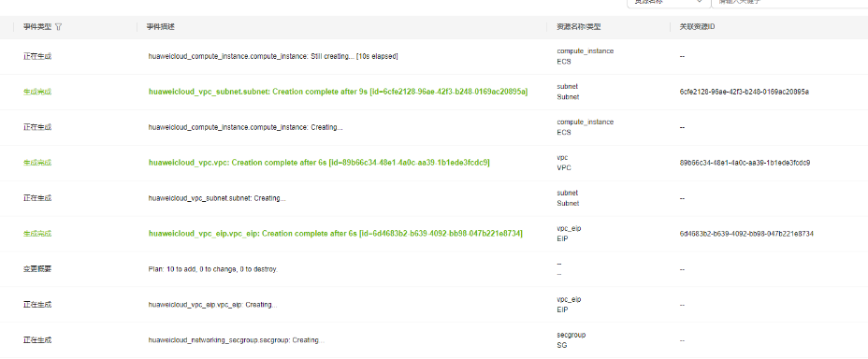Select the 'compute_instance: Creating...' event description
Image resolution: width=868 pixels, height=359 pixels.
pyautogui.click(x=245, y=127)
